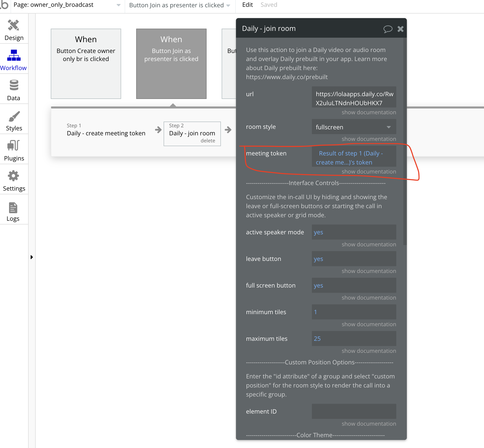The image size is (484, 448).
Task: Delete Step 2 via delete link
Action: 208,141
